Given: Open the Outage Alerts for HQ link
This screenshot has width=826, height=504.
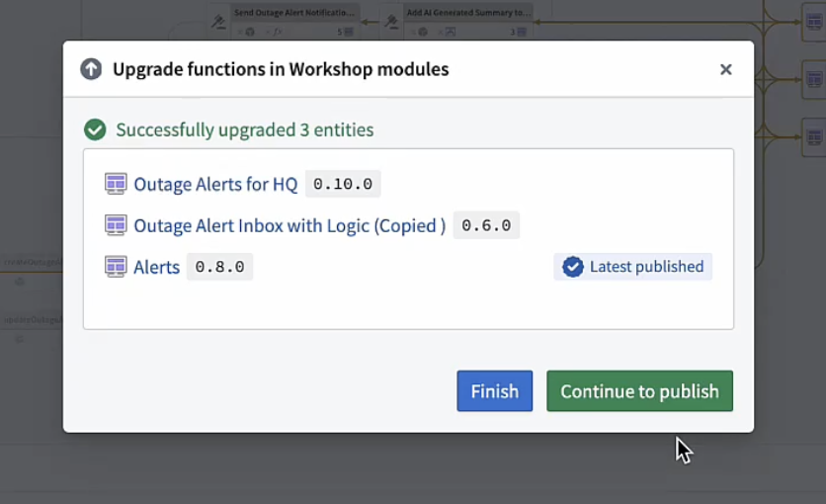Looking at the screenshot, I should (215, 184).
